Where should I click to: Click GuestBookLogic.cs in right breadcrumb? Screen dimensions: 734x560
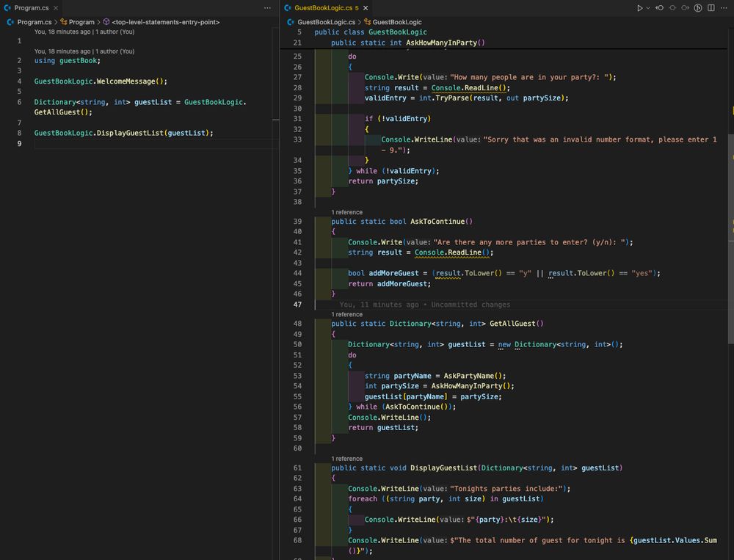(327, 22)
